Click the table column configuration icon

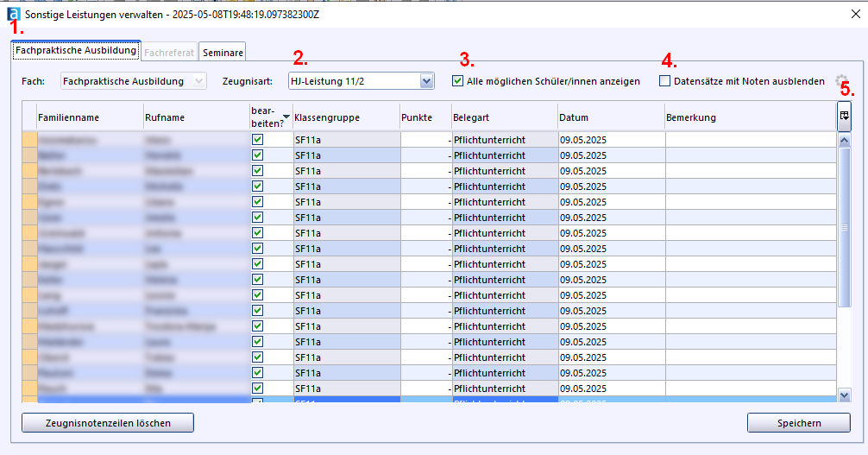[844, 116]
